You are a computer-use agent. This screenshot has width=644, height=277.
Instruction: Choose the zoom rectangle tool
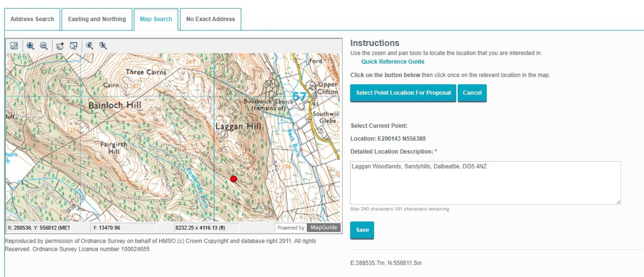coord(73,46)
